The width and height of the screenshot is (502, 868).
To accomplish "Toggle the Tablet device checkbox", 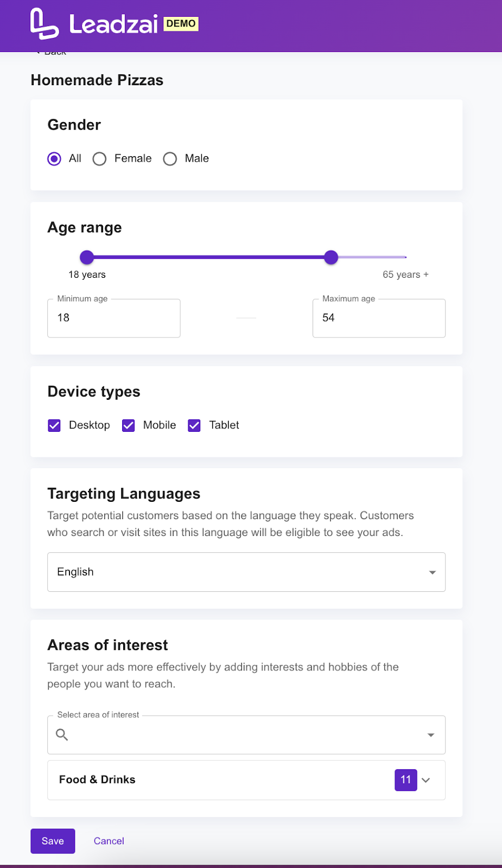I will coord(194,425).
